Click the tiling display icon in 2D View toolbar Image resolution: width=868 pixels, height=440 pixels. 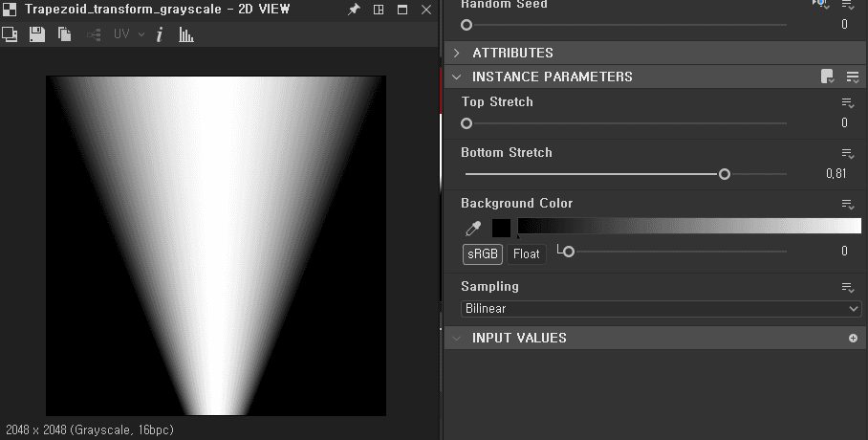point(10,34)
